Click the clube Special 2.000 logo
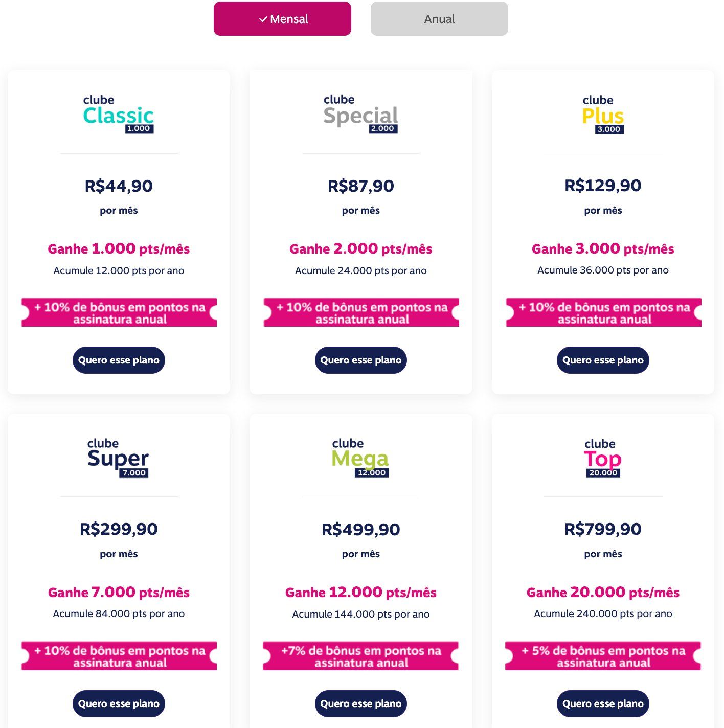Screen dimensions: 724x728 point(360,114)
